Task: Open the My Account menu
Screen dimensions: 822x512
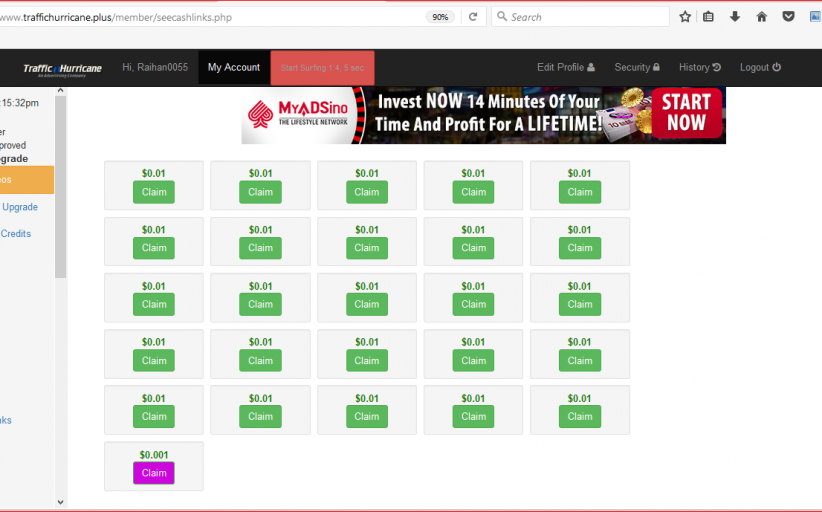Action: [234, 67]
